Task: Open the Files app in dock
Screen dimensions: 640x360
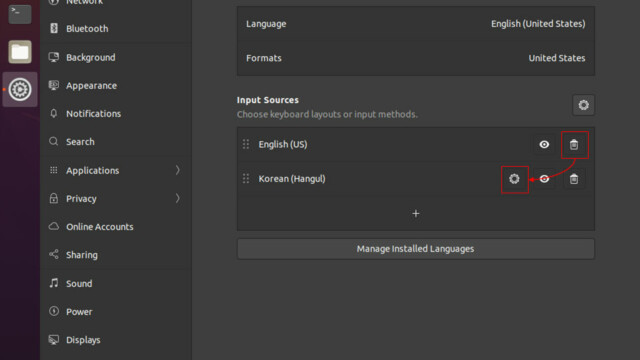Action: click(20, 52)
